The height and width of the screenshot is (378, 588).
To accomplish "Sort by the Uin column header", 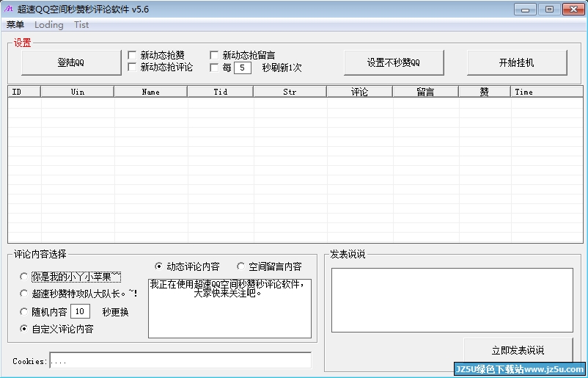I will tap(77, 92).
